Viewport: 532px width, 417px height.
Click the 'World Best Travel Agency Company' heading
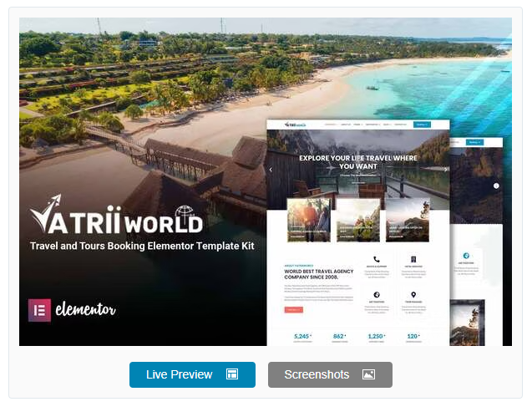318,274
